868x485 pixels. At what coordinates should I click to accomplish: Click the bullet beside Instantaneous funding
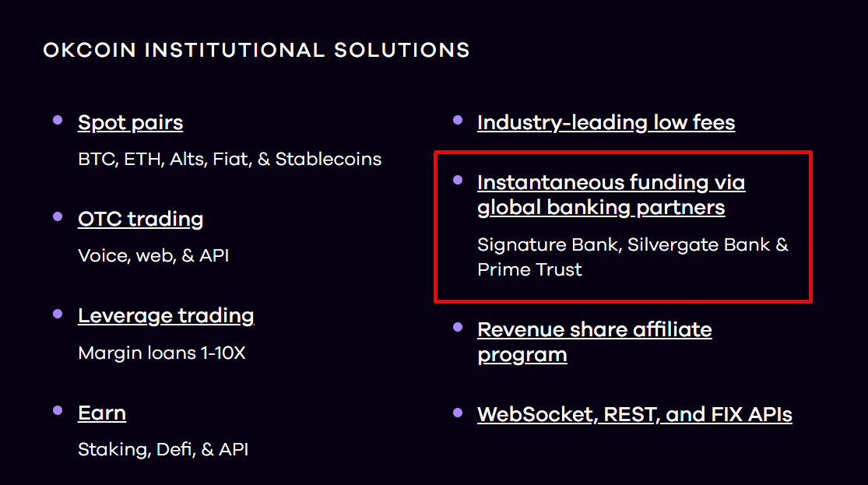[458, 180]
